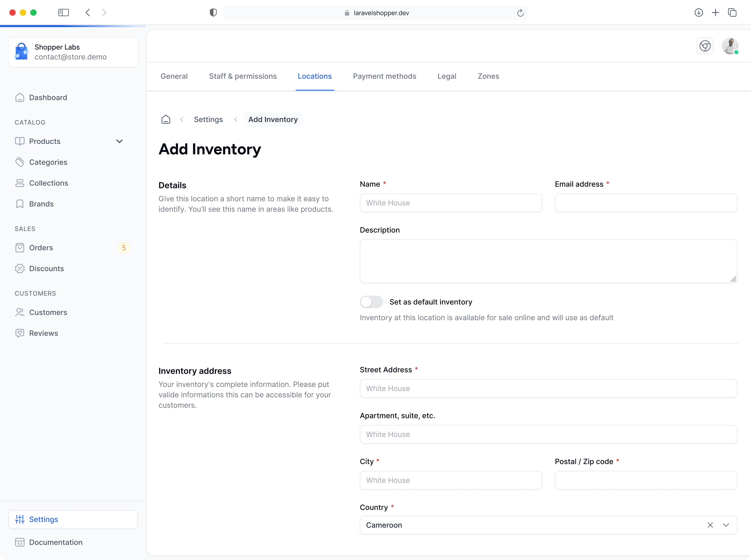The height and width of the screenshot is (560, 751).
Task: Click the Categories tag icon
Action: click(20, 162)
